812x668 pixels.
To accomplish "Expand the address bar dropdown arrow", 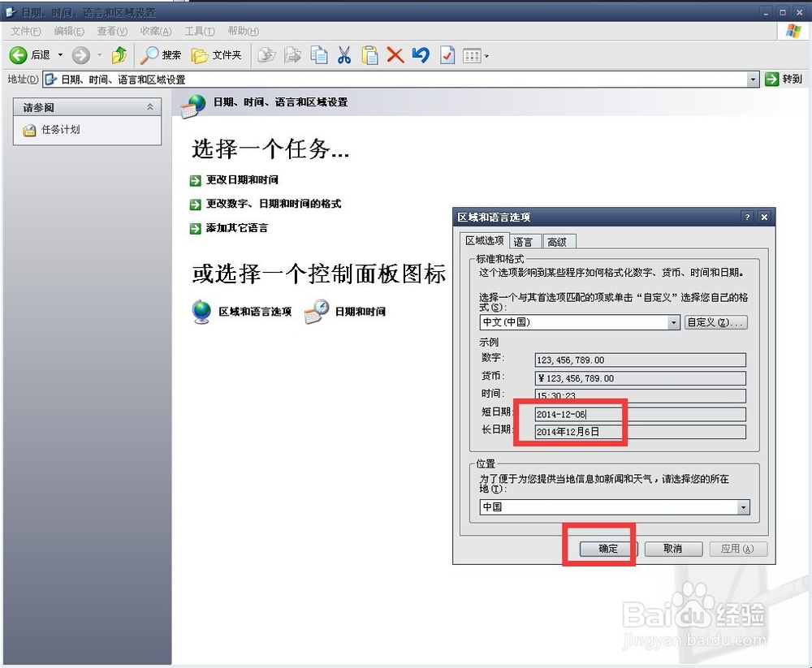I will click(x=753, y=80).
